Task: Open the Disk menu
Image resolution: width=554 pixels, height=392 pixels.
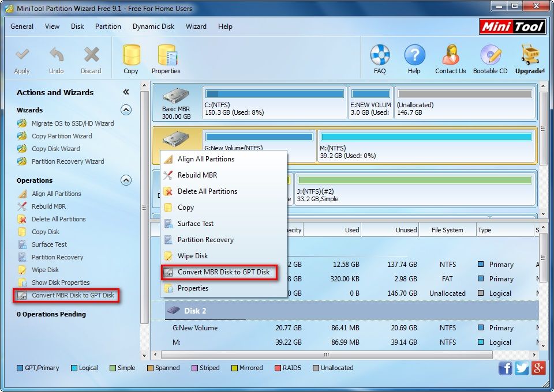Action: [77, 27]
